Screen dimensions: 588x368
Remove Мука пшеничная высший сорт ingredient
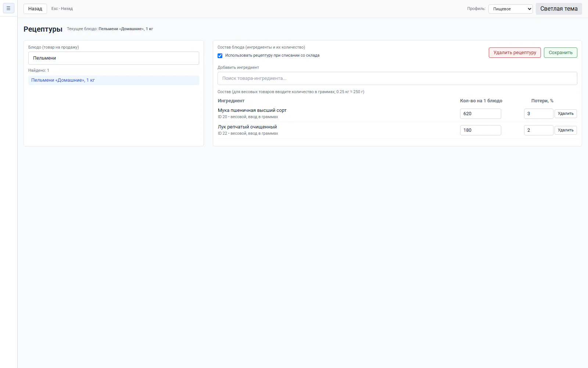pos(566,114)
